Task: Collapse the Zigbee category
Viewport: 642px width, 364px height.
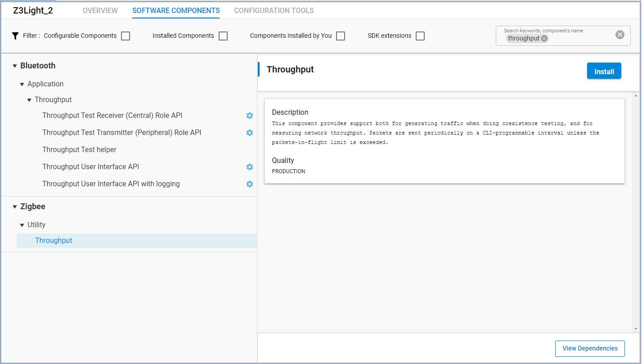Action: point(14,207)
